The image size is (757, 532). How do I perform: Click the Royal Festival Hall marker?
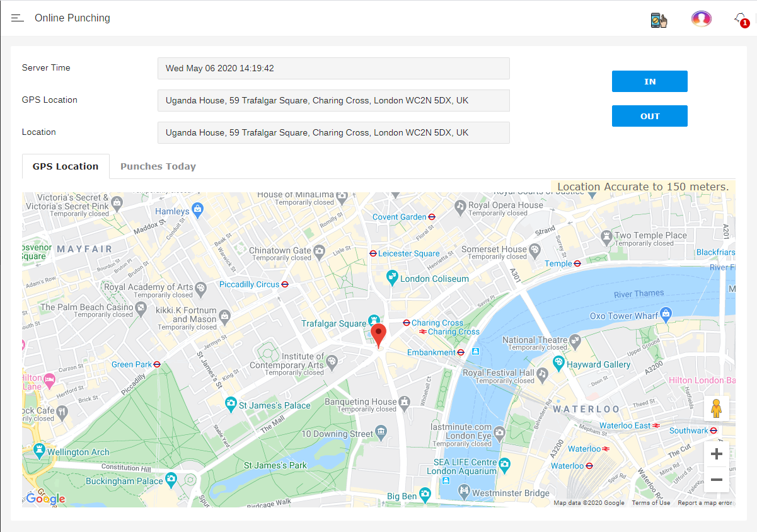point(543,374)
